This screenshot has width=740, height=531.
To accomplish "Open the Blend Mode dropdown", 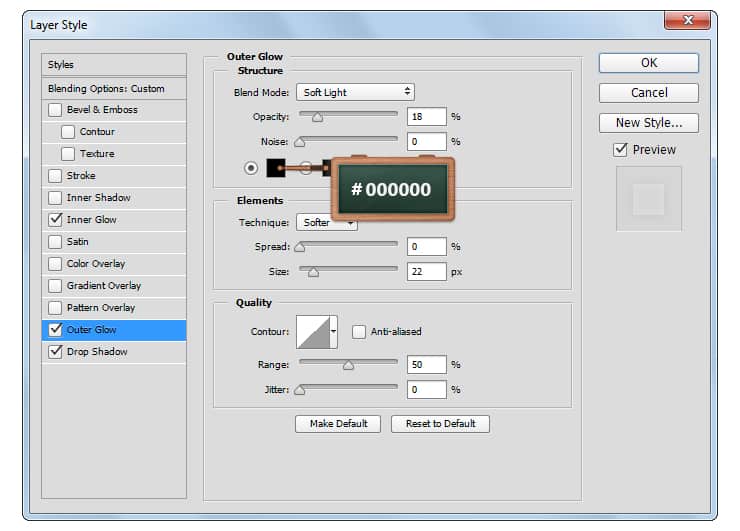I will [x=355, y=92].
